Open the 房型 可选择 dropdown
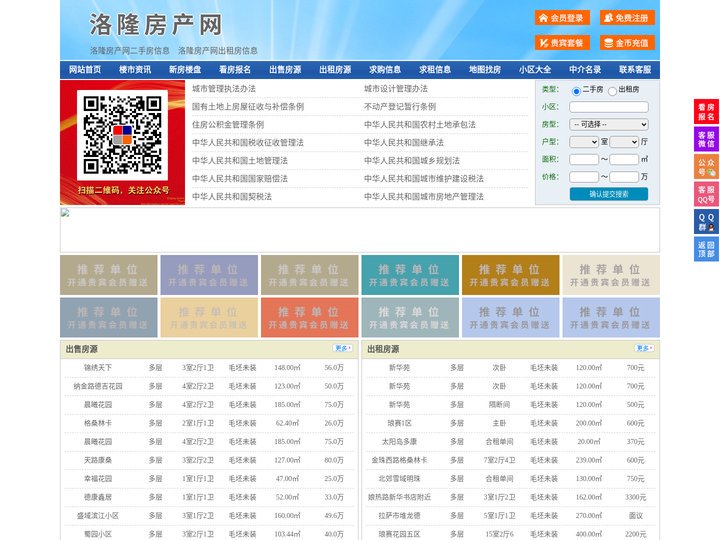Screen dimensions: 720x540 609,124
